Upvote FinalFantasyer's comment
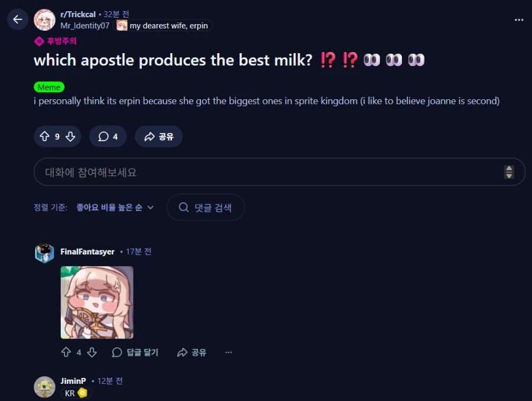 66,352
